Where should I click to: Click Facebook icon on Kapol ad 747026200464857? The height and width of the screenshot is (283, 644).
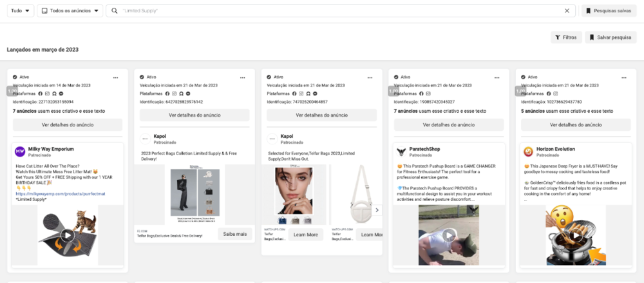tap(294, 93)
